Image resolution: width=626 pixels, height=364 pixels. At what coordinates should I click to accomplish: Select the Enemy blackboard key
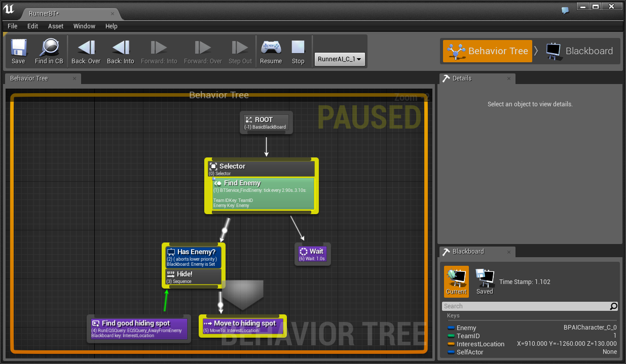pyautogui.click(x=532, y=328)
